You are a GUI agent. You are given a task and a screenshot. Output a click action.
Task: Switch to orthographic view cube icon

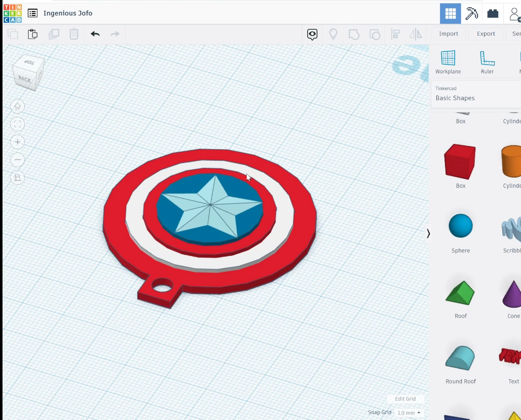click(18, 178)
